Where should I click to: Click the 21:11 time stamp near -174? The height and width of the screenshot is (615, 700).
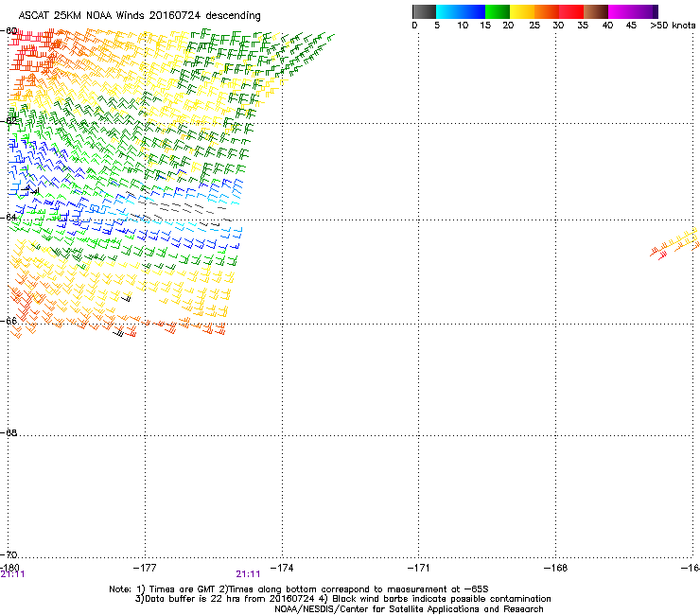[x=248, y=574]
